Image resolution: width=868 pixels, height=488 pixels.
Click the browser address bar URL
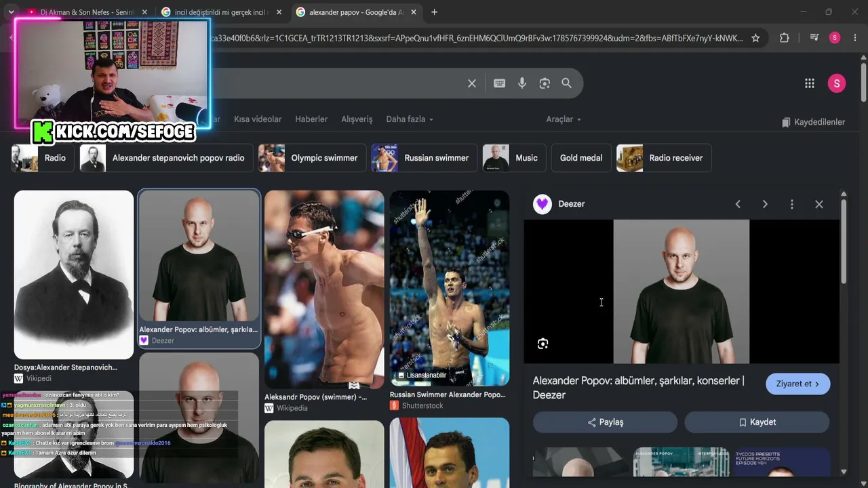pos(477,38)
